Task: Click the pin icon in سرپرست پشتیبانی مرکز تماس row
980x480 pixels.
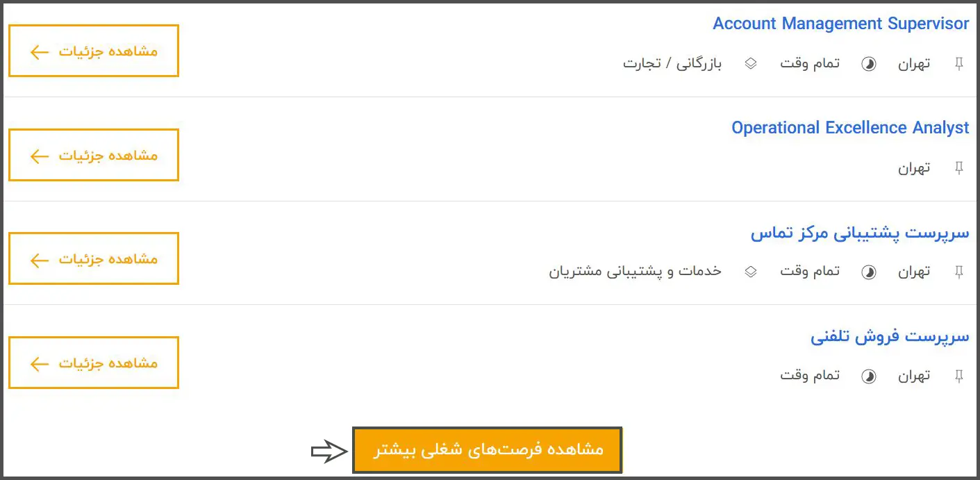Action: (959, 272)
